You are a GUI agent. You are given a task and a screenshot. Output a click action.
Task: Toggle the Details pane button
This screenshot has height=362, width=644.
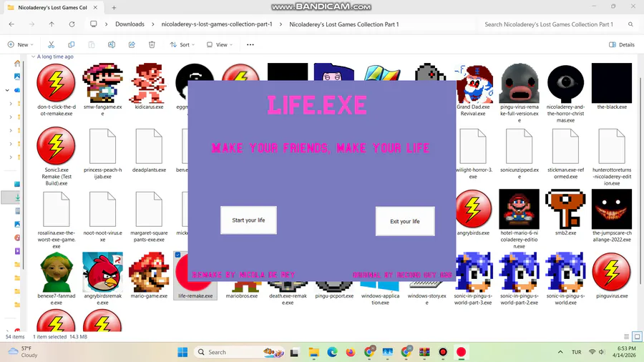622,44
